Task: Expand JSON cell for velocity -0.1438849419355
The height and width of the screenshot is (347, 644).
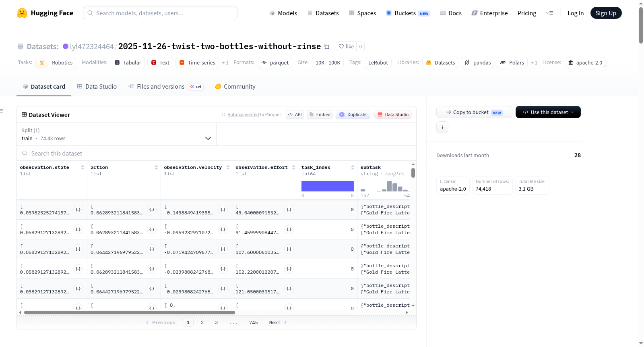Action: point(223,210)
